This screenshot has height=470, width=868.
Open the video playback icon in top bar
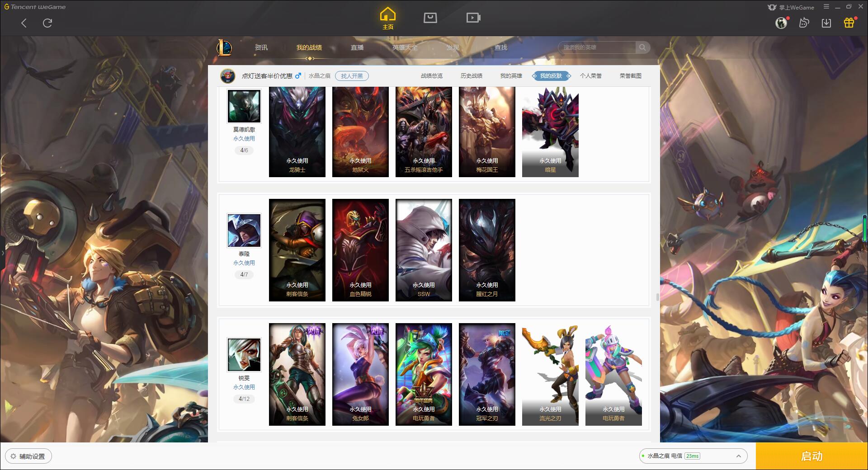473,18
